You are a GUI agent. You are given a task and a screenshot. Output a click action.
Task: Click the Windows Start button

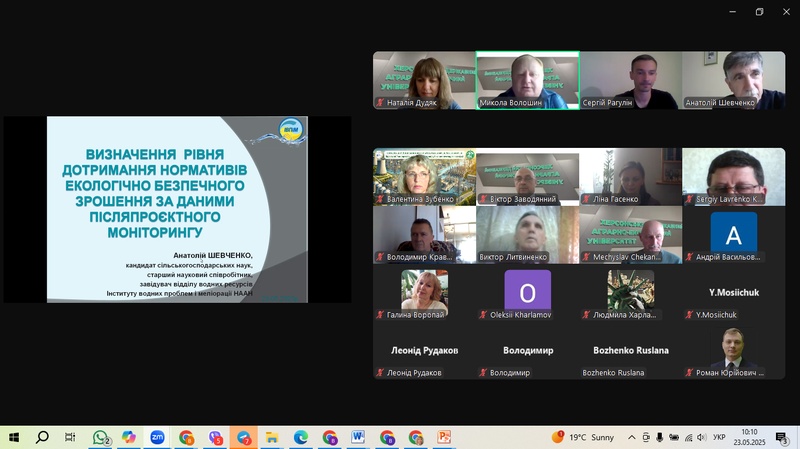pyautogui.click(x=14, y=437)
